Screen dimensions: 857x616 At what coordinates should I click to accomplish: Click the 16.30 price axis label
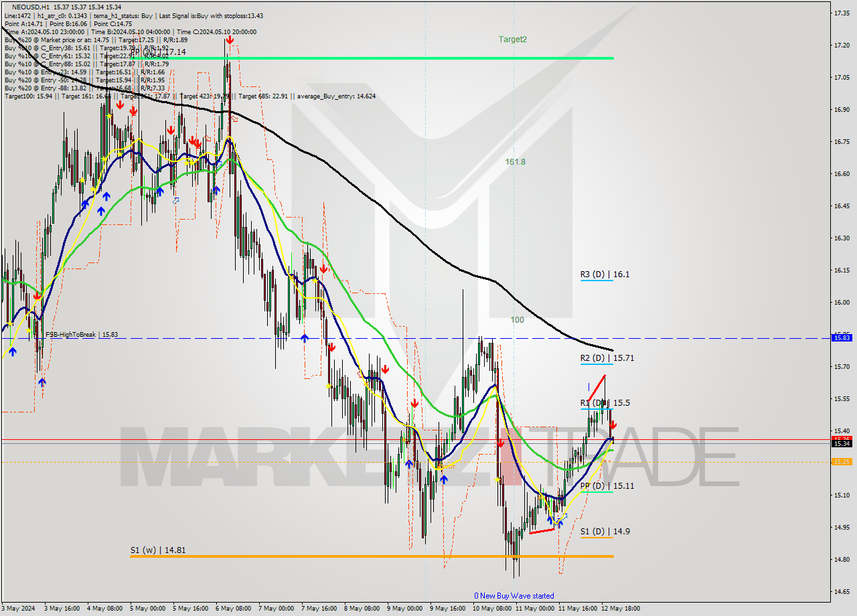click(841, 238)
